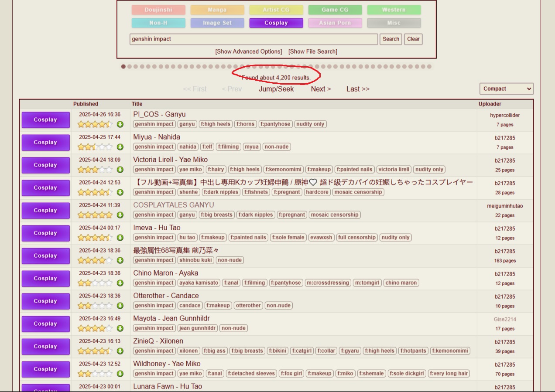Click the ganyu tag under PI_COS - Ganyu
The image size is (555, 392).
click(x=187, y=124)
